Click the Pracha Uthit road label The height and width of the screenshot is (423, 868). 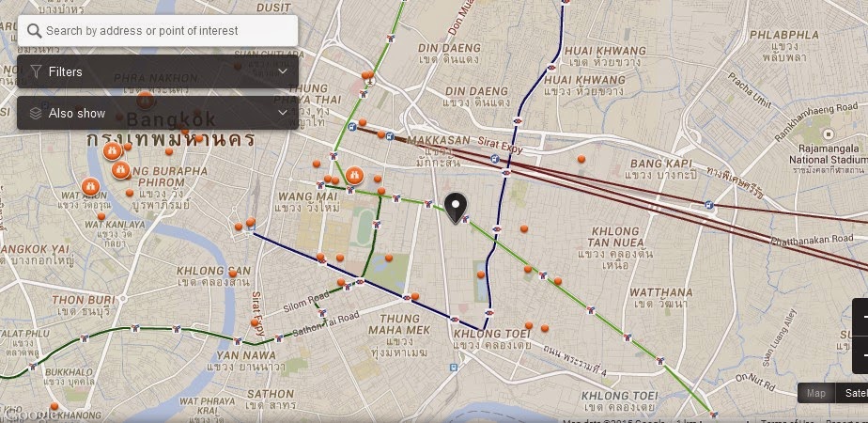tap(749, 91)
